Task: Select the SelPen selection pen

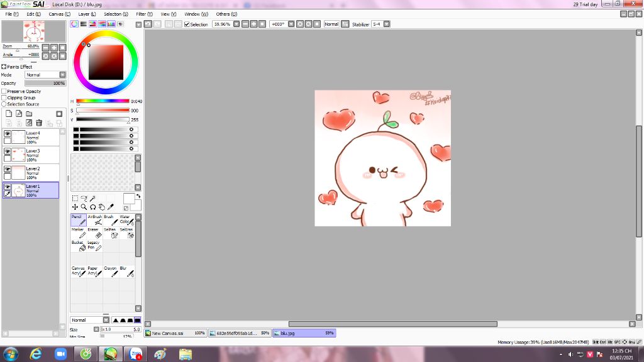Action: [111, 233]
